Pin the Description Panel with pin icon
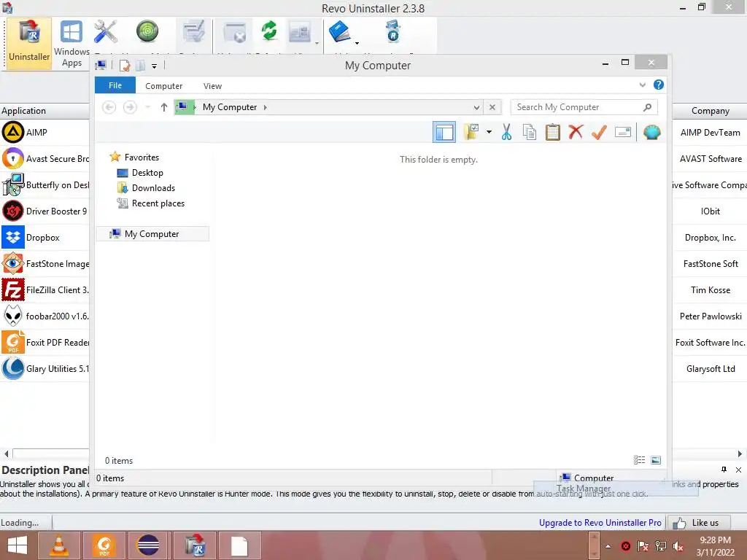Image resolution: width=747 pixels, height=560 pixels. coord(724,470)
